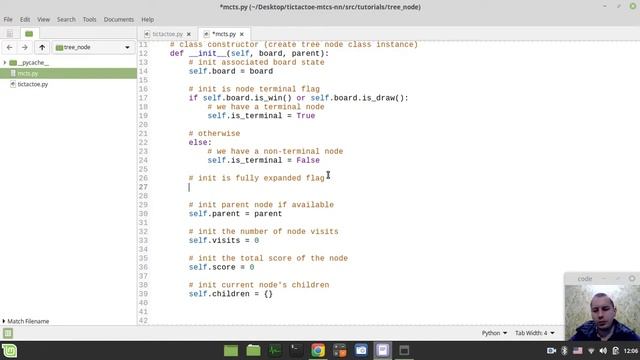Switch to the tictactoe.py tab
The image size is (640, 360).
167,34
